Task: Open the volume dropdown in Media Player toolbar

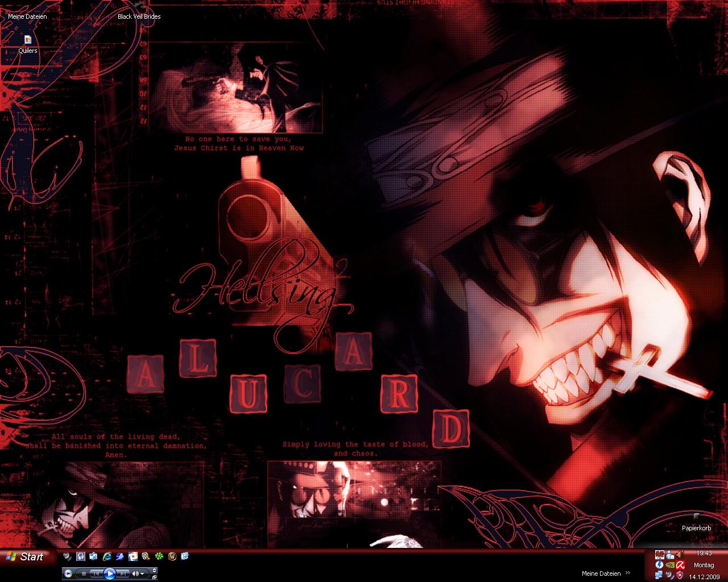Action: [x=142, y=573]
